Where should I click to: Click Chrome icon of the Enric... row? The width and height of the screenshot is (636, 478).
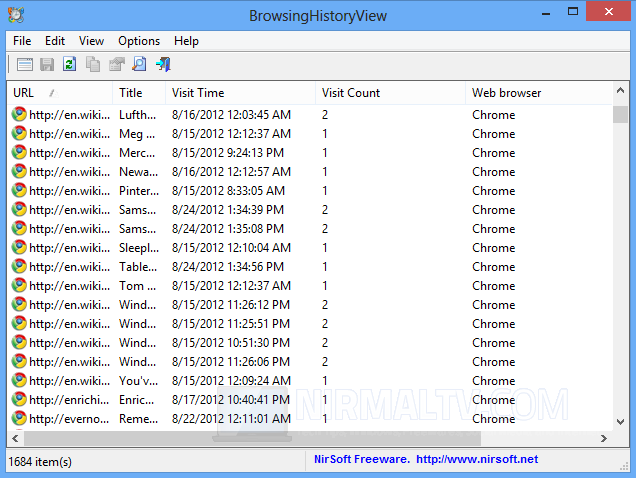(19, 400)
